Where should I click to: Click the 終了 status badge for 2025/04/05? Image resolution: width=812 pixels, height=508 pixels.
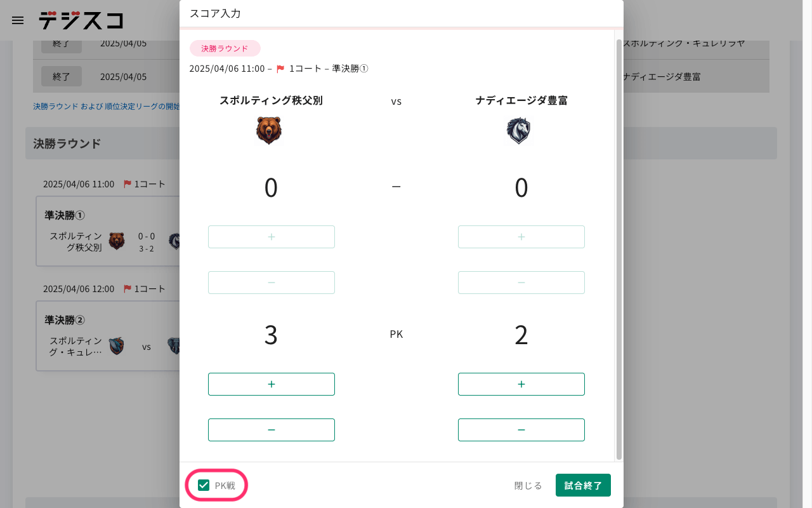[62, 76]
